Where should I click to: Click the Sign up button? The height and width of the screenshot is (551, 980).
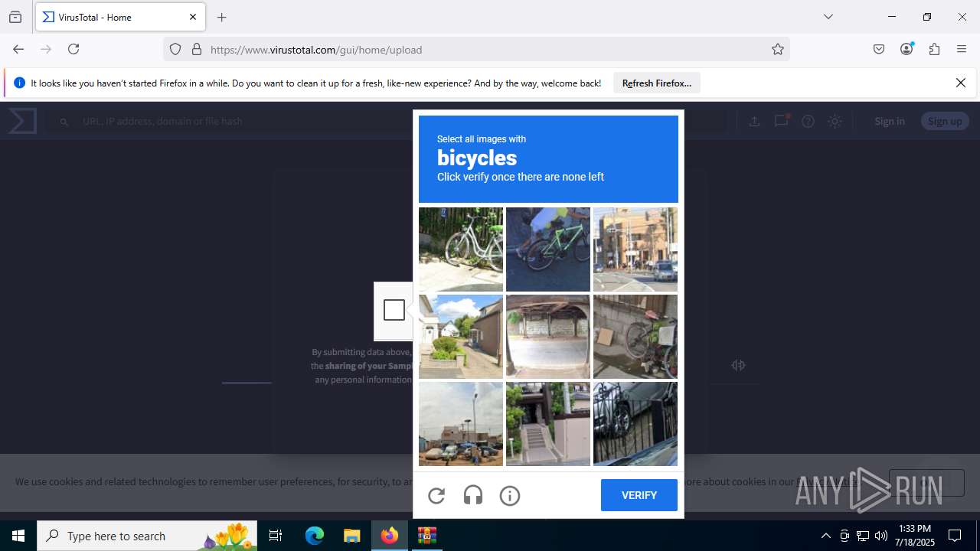(945, 121)
